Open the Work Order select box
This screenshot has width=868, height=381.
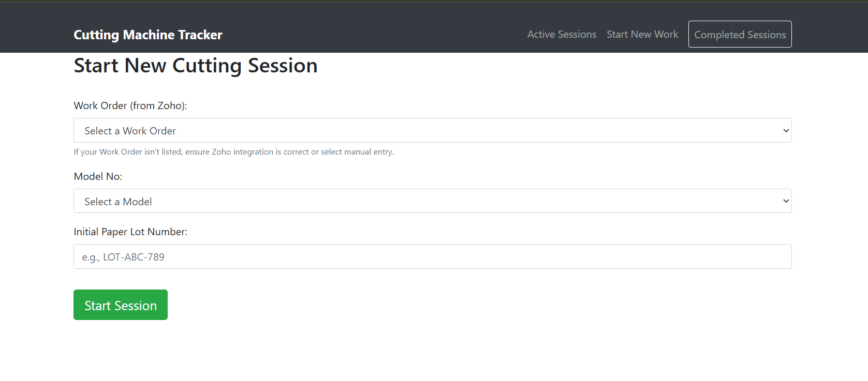(x=432, y=131)
